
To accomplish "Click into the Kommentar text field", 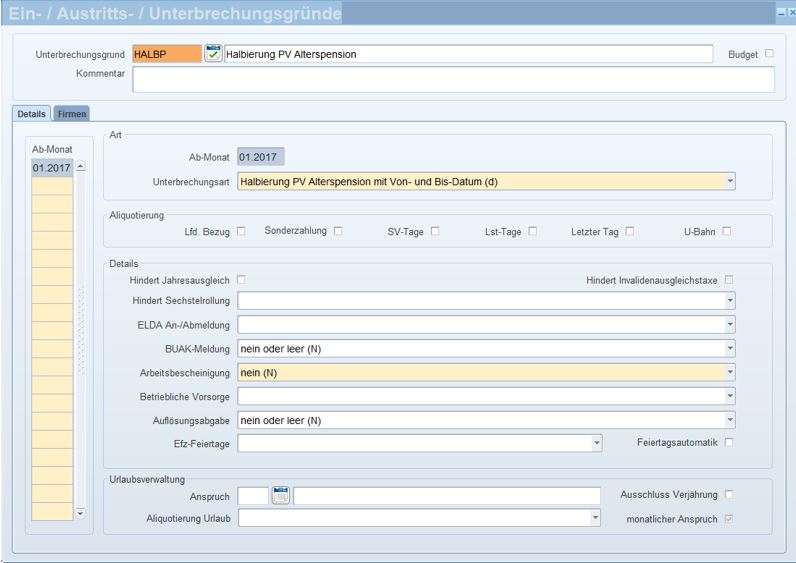I will coord(453,80).
